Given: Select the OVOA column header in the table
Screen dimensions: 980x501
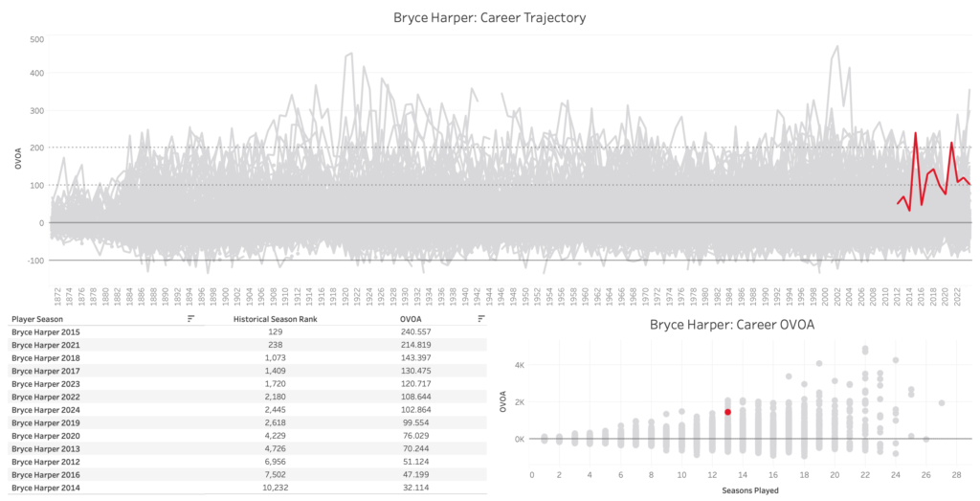Looking at the screenshot, I should click(411, 319).
